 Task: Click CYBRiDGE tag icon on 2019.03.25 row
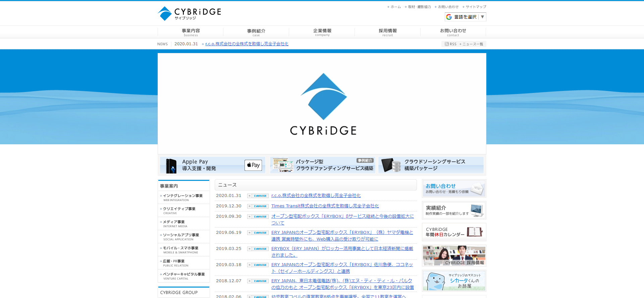258,249
